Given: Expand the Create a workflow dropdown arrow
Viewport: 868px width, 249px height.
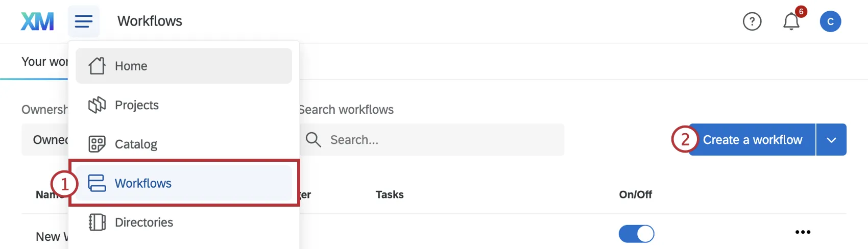Looking at the screenshot, I should (831, 140).
